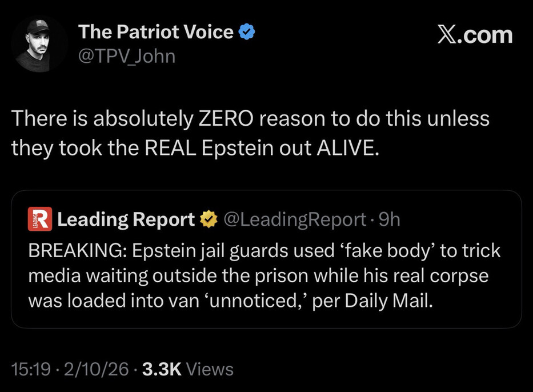Viewport: 533px width, 392px height.
Task: Click the 15:19 post time
Action: 30,369
